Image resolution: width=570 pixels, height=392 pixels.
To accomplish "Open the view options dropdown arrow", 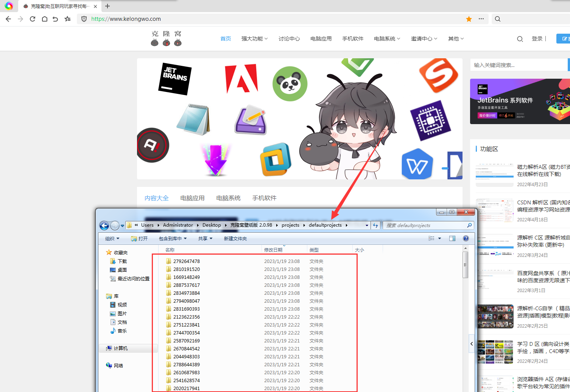I will [439, 238].
